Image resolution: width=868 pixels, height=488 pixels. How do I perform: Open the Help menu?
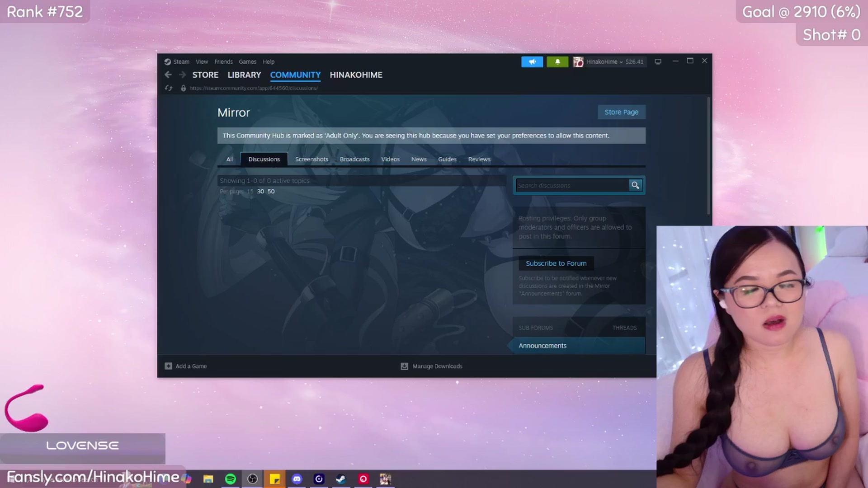pos(269,62)
